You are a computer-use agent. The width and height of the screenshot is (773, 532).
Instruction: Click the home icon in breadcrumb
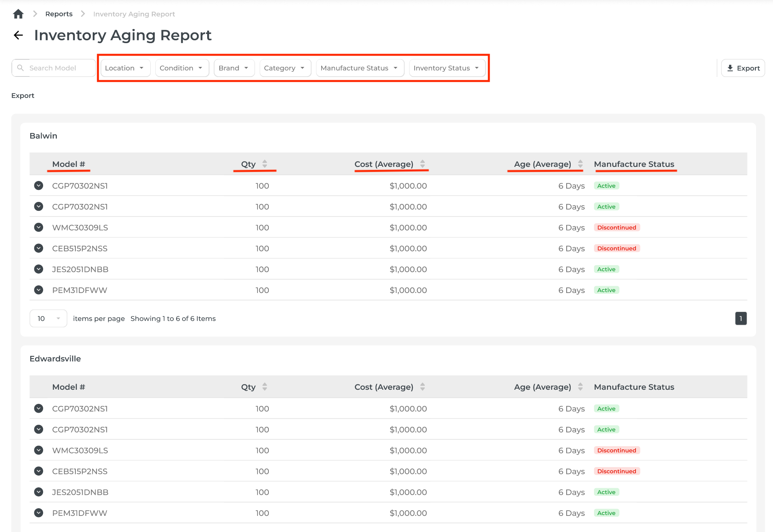[x=18, y=14]
